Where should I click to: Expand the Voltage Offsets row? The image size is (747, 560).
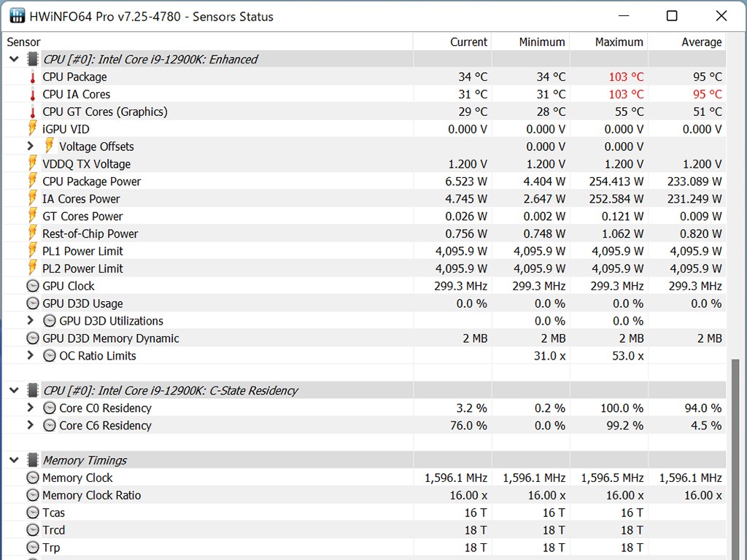point(30,147)
